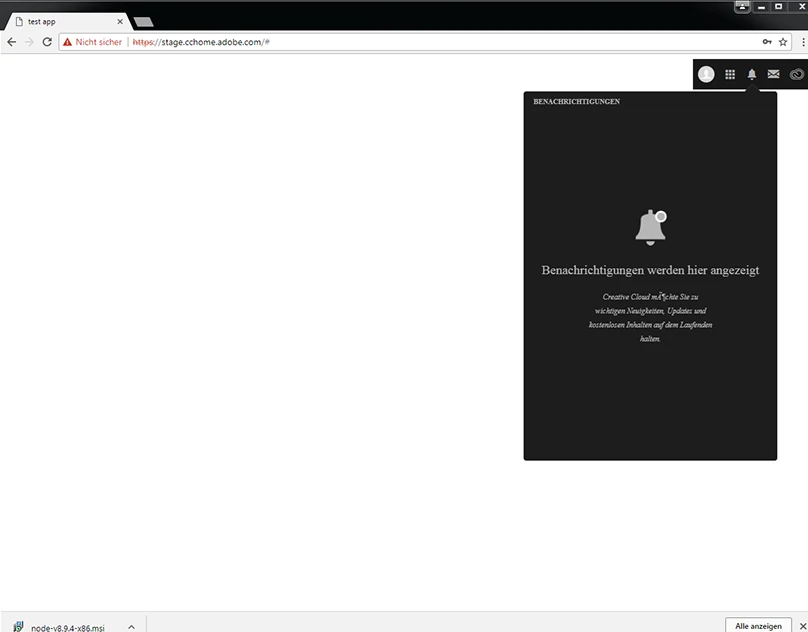Click the Creative Cloud logo icon
Screen dimensions: 808x632
coord(796,74)
